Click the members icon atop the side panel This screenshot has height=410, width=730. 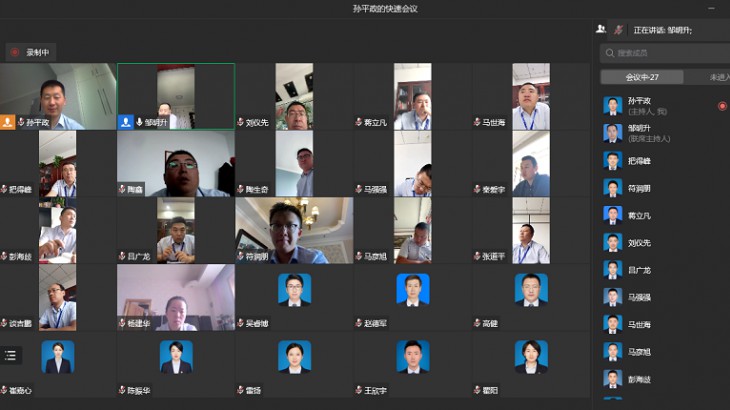click(601, 30)
